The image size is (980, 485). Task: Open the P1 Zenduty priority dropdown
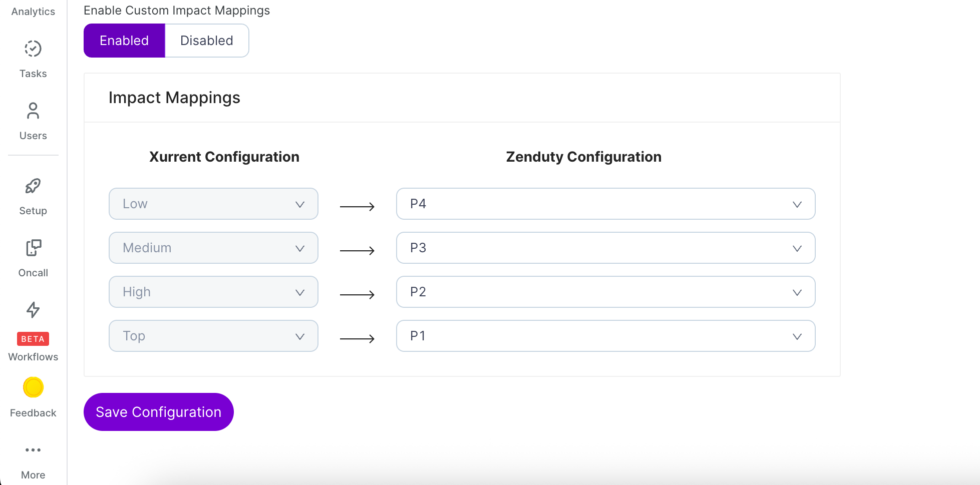pyautogui.click(x=605, y=336)
